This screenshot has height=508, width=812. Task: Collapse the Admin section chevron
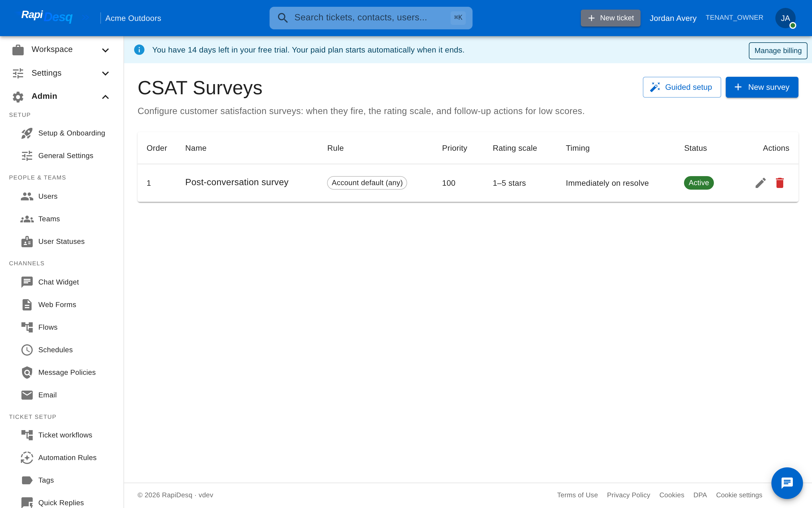(x=105, y=97)
